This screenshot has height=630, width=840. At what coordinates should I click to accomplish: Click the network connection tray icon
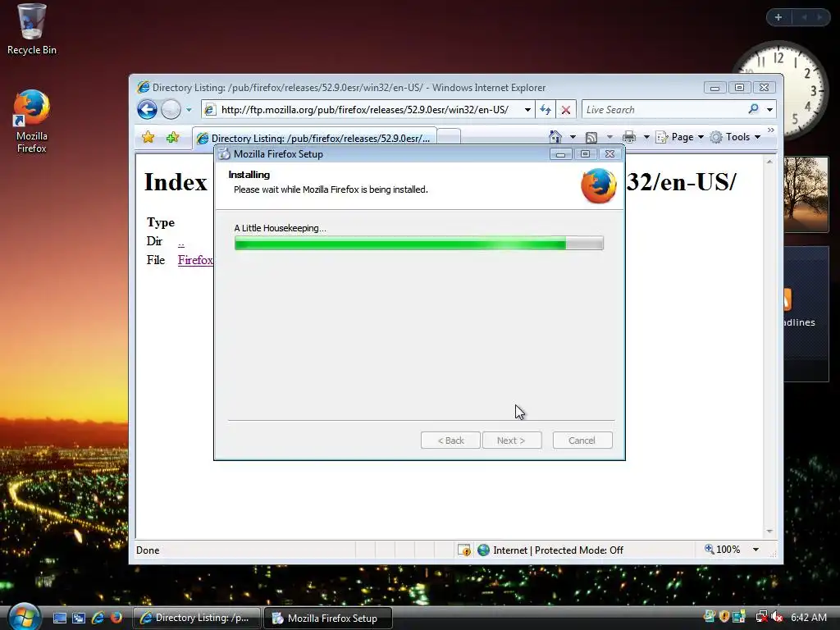click(x=760, y=617)
